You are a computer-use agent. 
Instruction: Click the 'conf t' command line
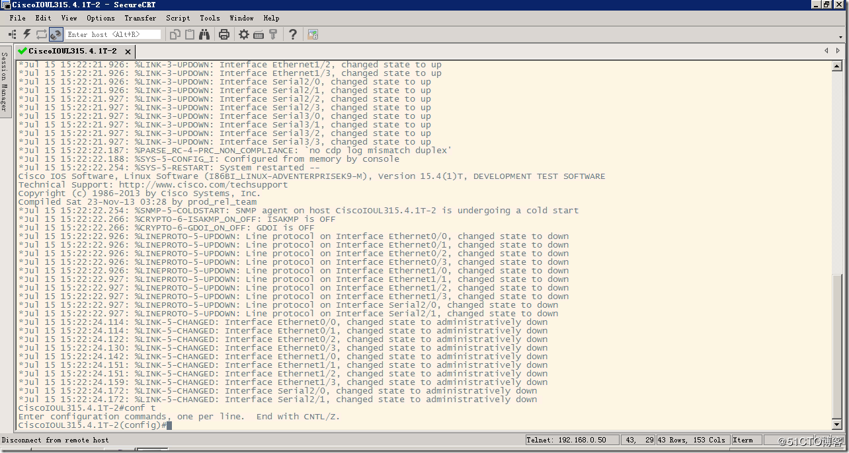tap(87, 408)
